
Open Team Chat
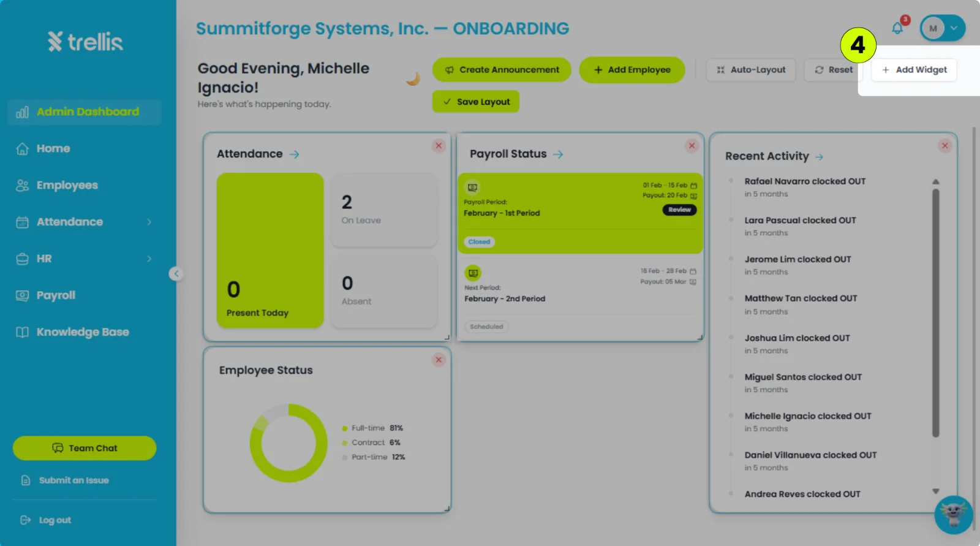click(85, 448)
